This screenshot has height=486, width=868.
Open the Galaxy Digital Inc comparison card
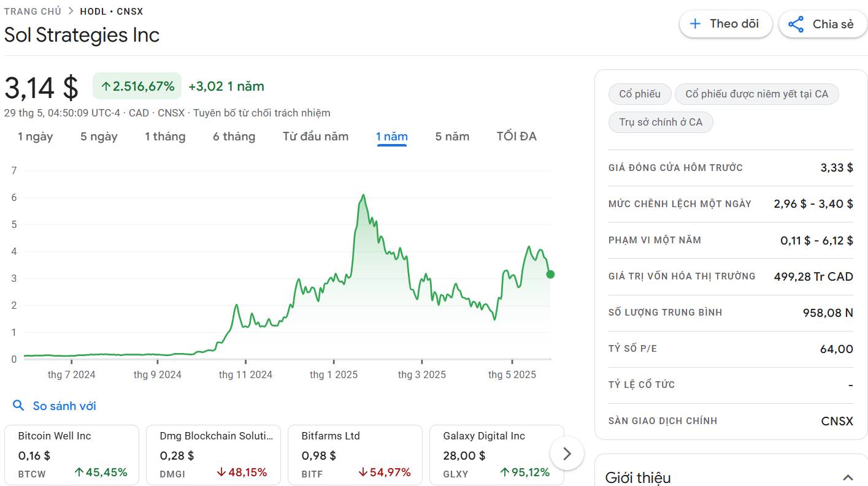click(497, 455)
